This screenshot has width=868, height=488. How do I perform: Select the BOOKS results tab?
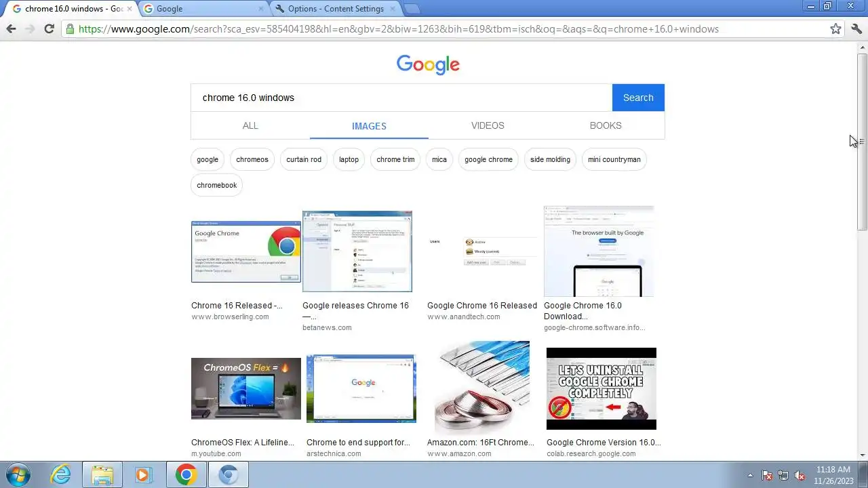pos(606,125)
